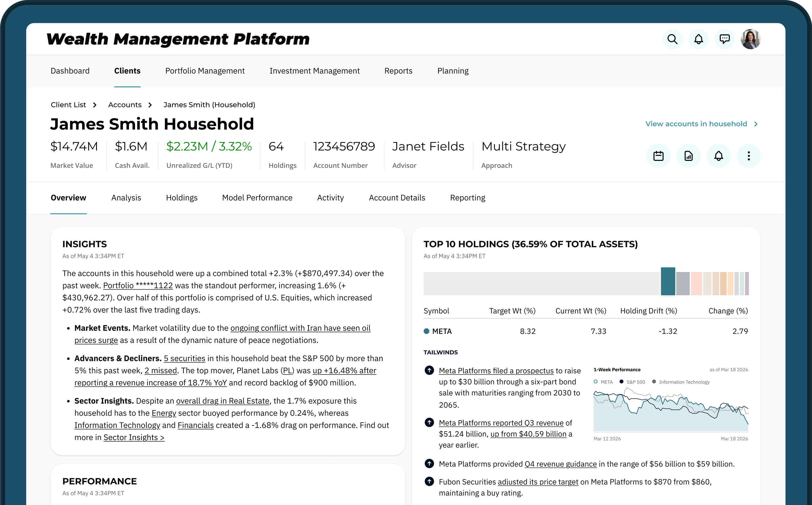The image size is (812, 505).
Task: Select the gray second segment in holdings bar
Action: tap(683, 284)
